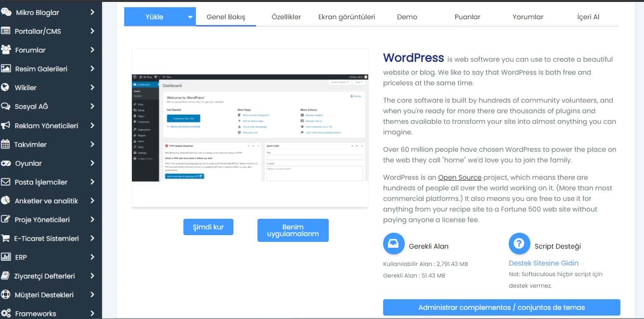This screenshot has width=644, height=319.
Task: Select the Oyunlar sidebar label
Action: (x=28, y=163)
